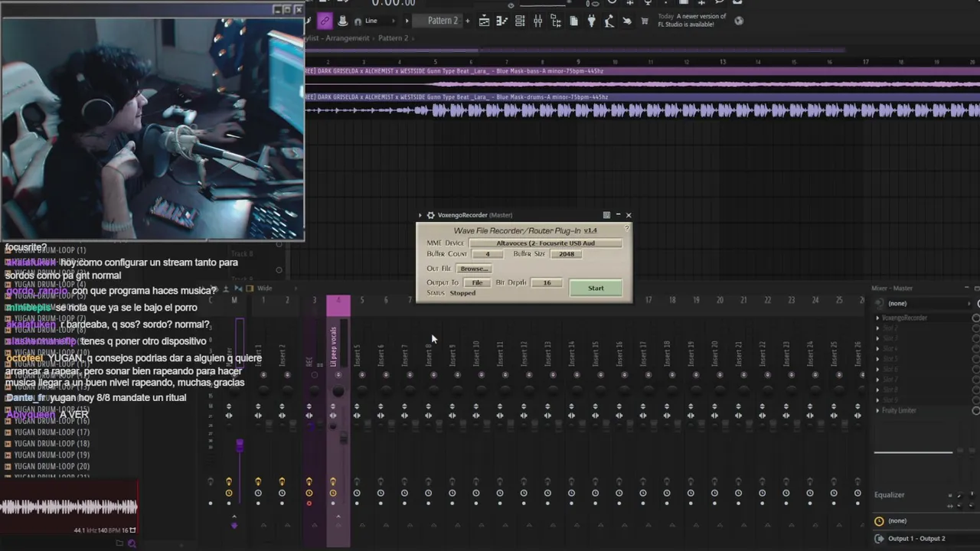Click the project copy pages icon
This screenshot has height=551, width=980.
[573, 21]
